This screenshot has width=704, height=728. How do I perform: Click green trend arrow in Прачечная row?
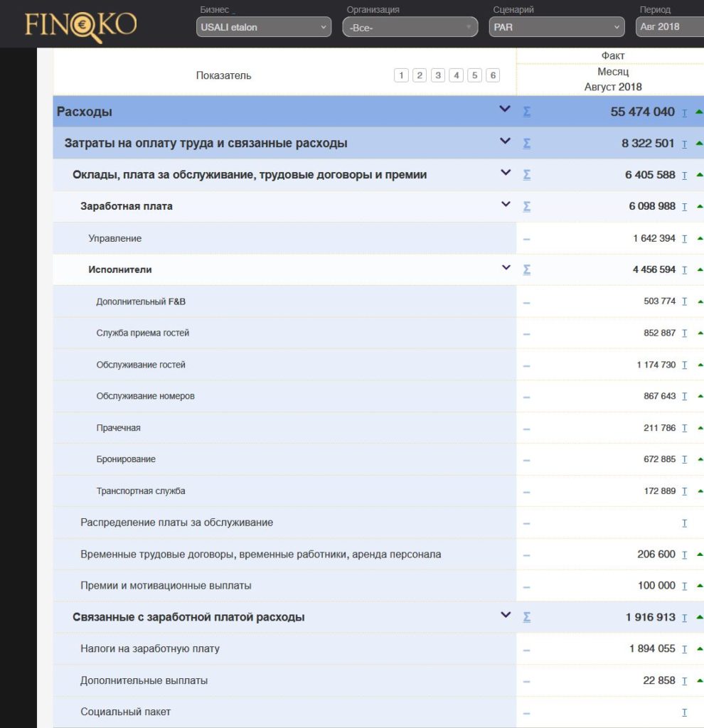coord(700,428)
